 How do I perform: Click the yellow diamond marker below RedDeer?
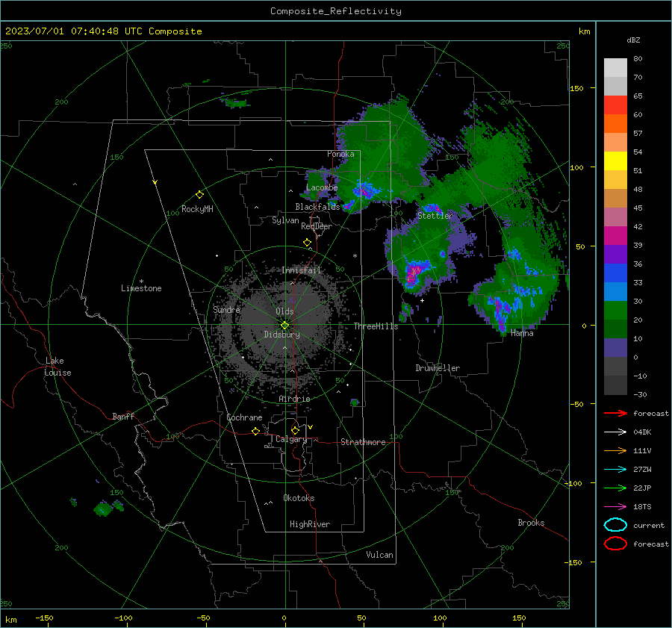[307, 243]
